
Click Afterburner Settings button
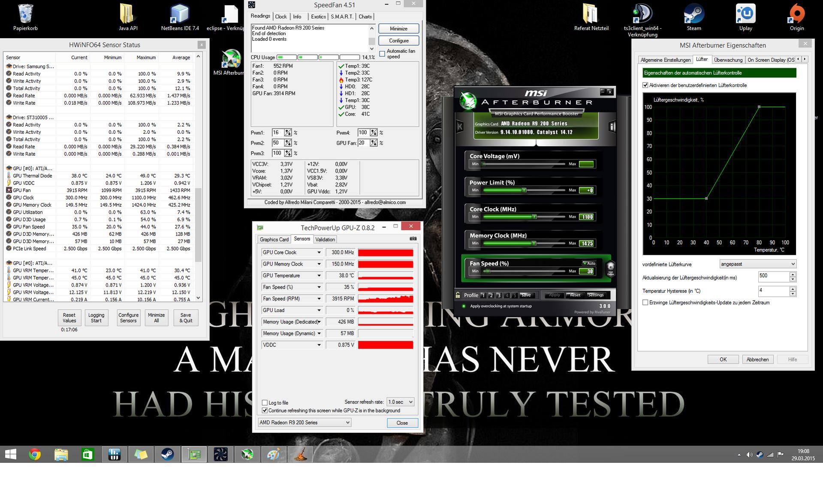tap(596, 295)
